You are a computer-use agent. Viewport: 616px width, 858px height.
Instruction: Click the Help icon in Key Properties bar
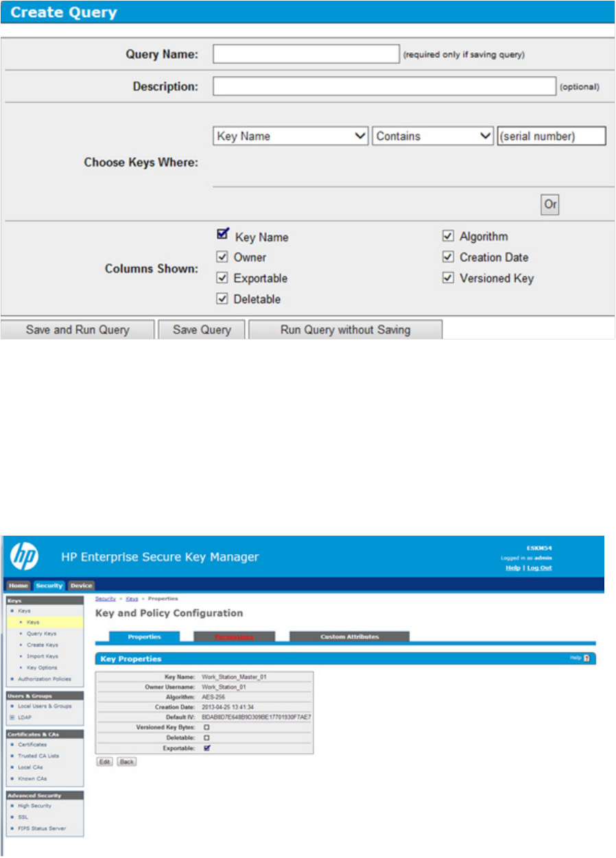click(585, 658)
